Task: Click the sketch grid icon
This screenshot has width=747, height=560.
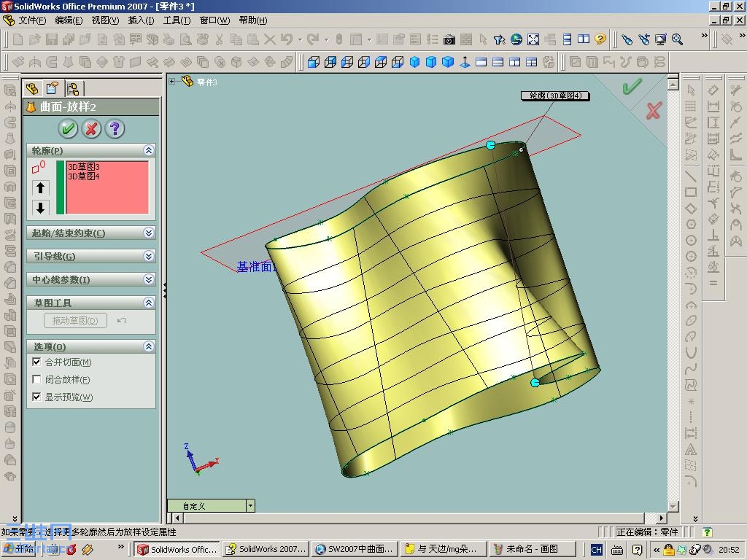Action: pyautogui.click(x=691, y=106)
